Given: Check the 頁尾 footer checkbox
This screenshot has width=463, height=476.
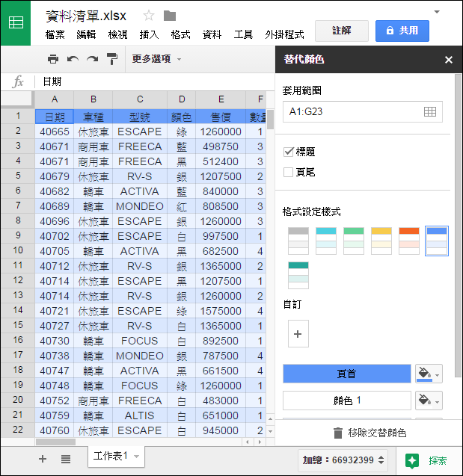Looking at the screenshot, I should [288, 172].
